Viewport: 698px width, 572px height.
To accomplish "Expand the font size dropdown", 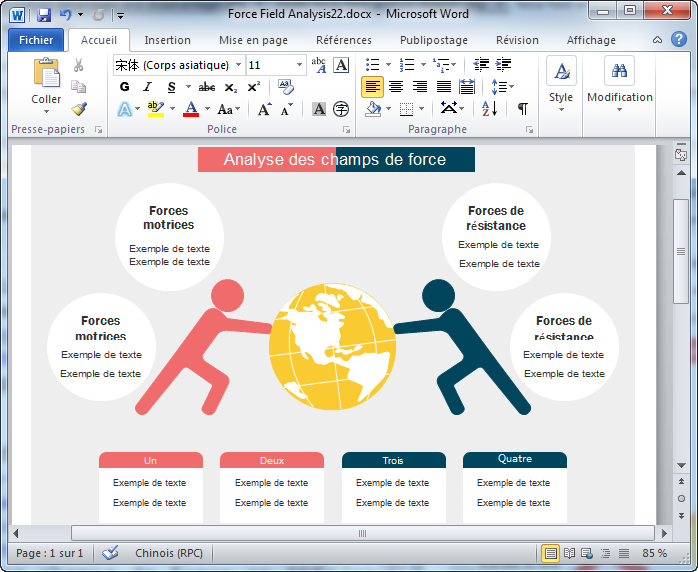I will (x=300, y=65).
